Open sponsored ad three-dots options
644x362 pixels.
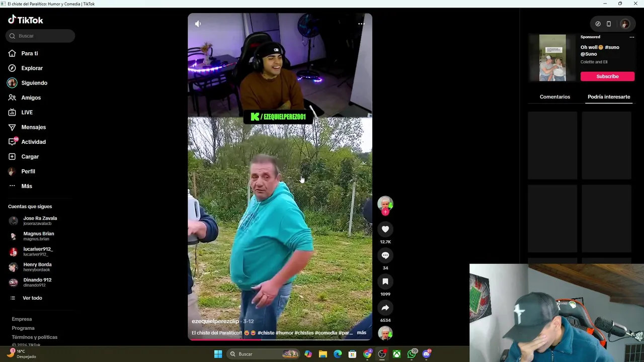pyautogui.click(x=632, y=37)
